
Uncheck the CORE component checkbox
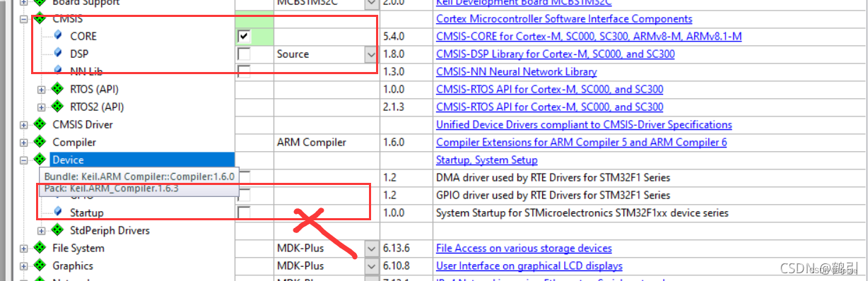[x=244, y=36]
